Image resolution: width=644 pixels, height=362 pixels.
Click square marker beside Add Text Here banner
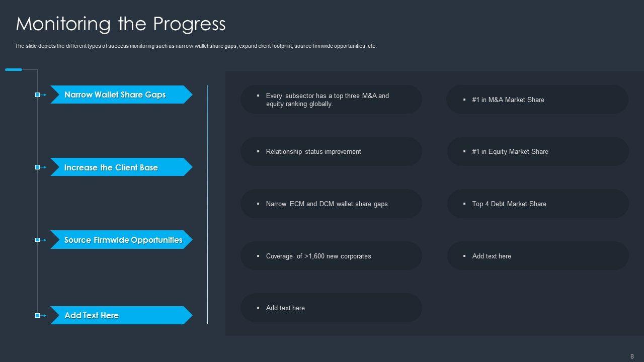pyautogui.click(x=37, y=315)
